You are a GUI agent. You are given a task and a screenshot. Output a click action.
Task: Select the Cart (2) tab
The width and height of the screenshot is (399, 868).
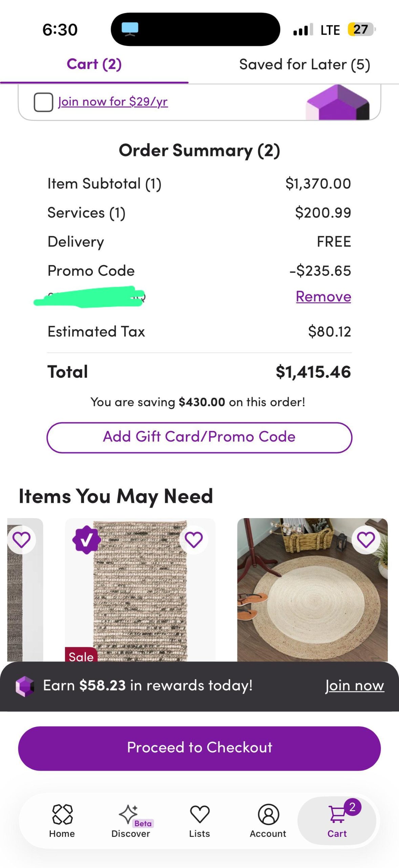94,64
